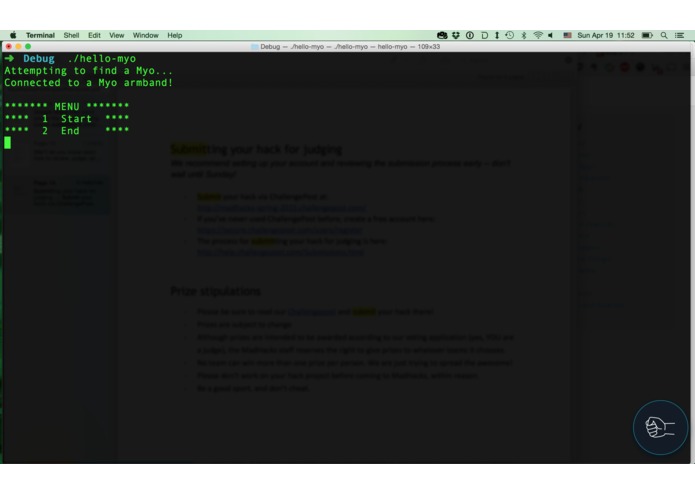Open the Apple menu
695x494 pixels.
coord(13,35)
